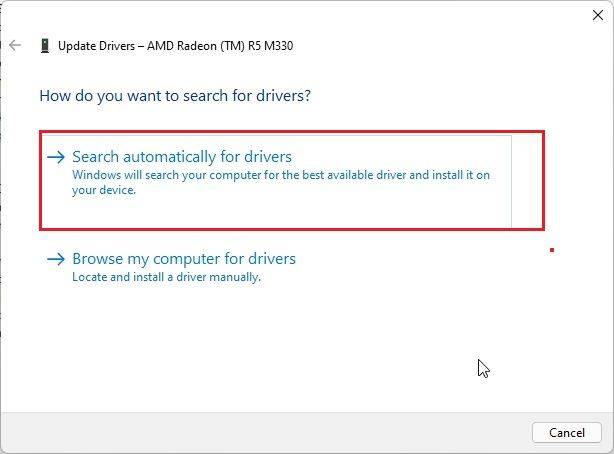Click the arrow beside Search automatically for drivers
The height and width of the screenshot is (454, 614).
(x=56, y=157)
